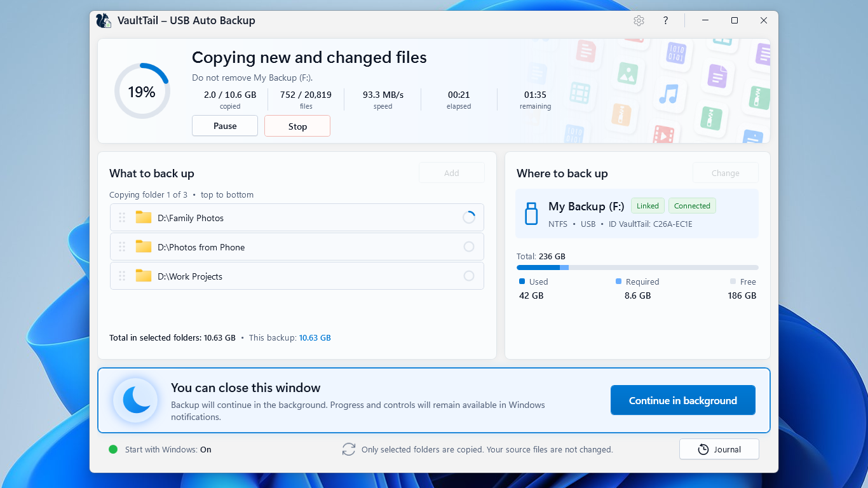Select the D:\Family Photos row
868x488 pixels.
297,217
